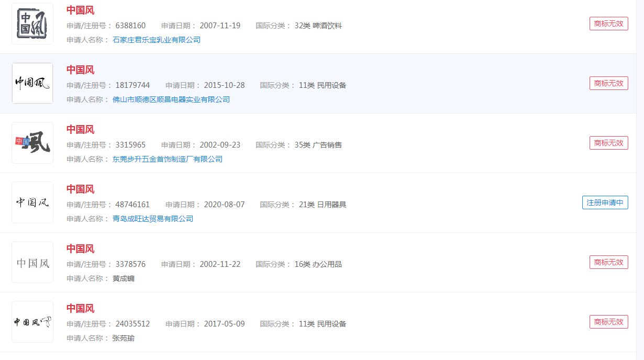
Task: Open trademark logo thumbnail for registration 6388160
Action: [x=32, y=24]
